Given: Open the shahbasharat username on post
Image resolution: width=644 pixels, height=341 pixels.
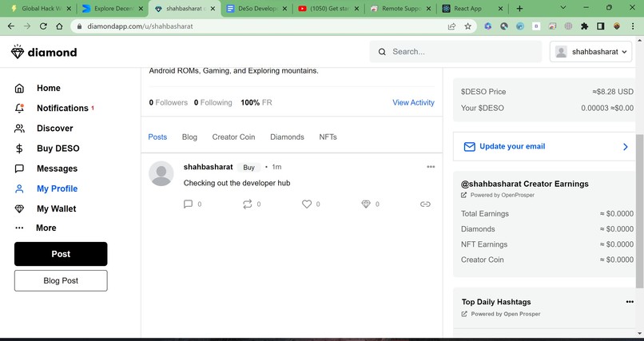Looking at the screenshot, I should [x=209, y=167].
